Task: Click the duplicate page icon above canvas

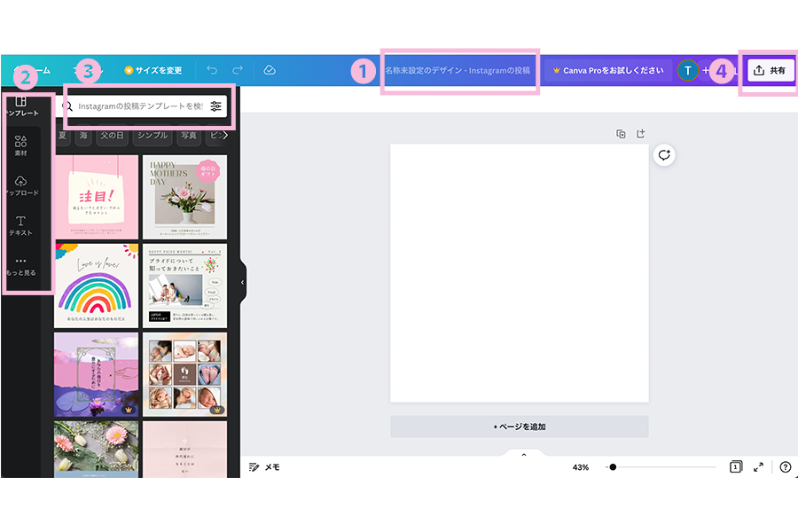Action: tap(621, 134)
